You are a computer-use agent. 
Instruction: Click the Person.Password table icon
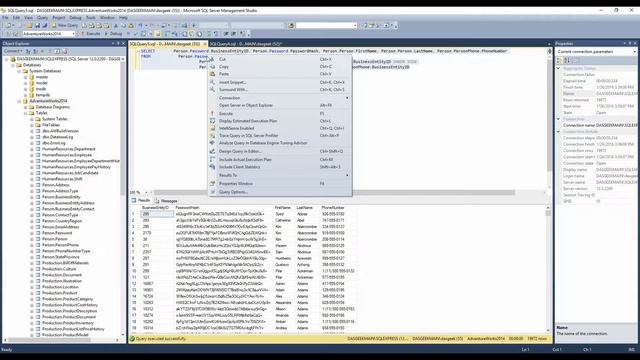pyautogui.click(x=38, y=233)
